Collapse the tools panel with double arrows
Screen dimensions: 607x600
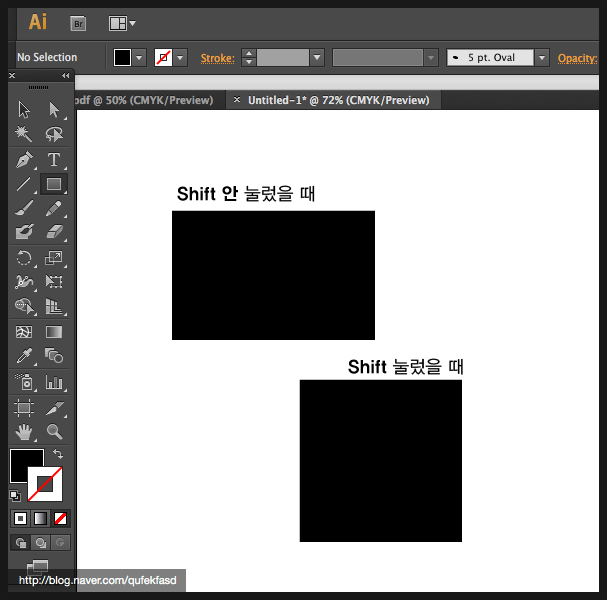(65, 75)
